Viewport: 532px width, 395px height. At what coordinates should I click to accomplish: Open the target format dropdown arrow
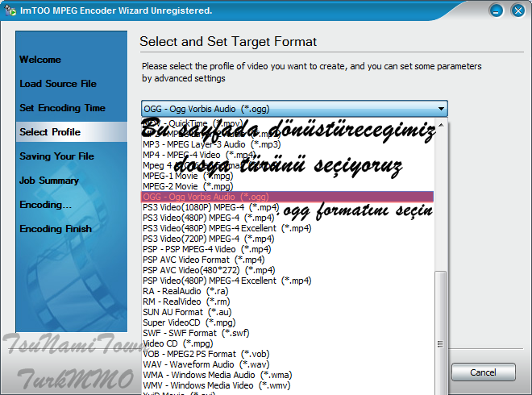click(x=441, y=109)
